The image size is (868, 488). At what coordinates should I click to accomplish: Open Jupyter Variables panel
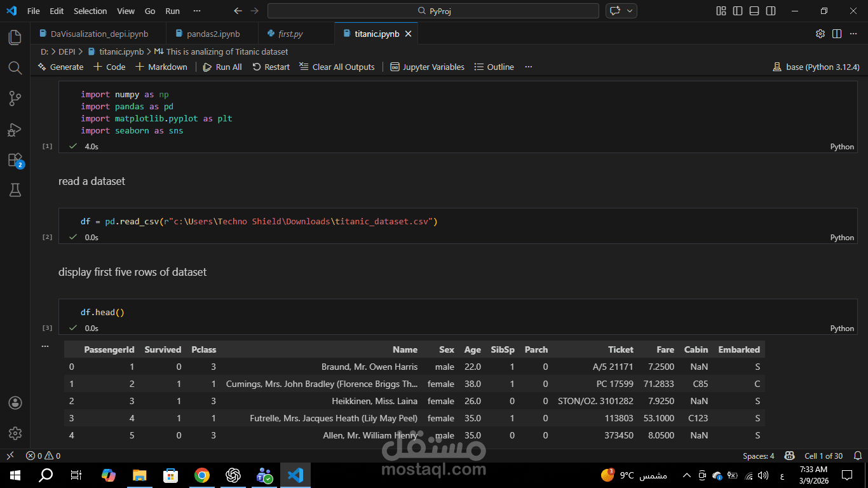click(x=427, y=67)
